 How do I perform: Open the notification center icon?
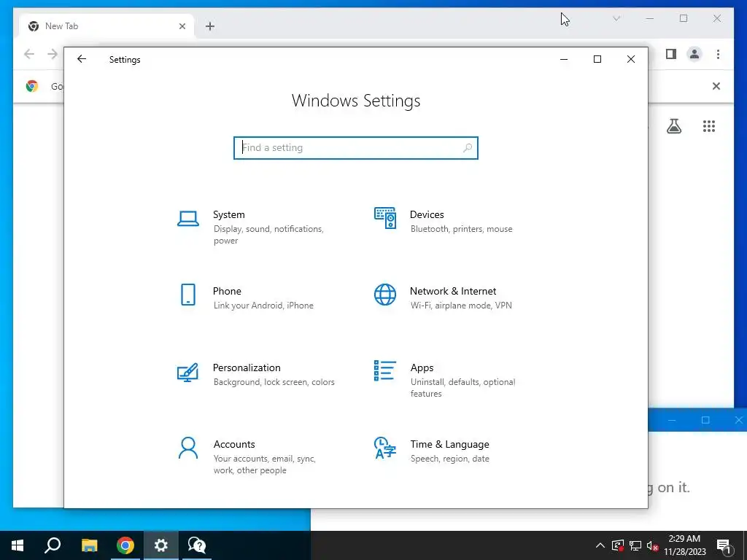click(x=724, y=547)
